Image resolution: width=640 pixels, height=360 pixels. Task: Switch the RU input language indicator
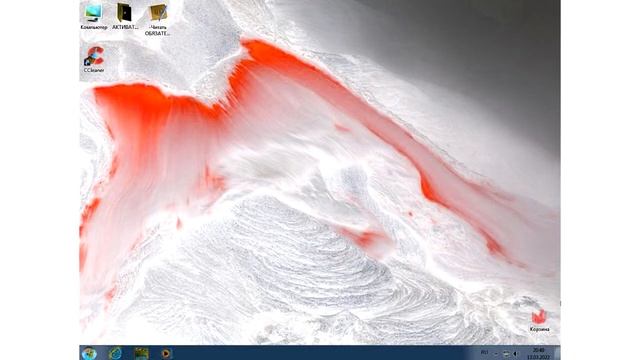coord(484,353)
